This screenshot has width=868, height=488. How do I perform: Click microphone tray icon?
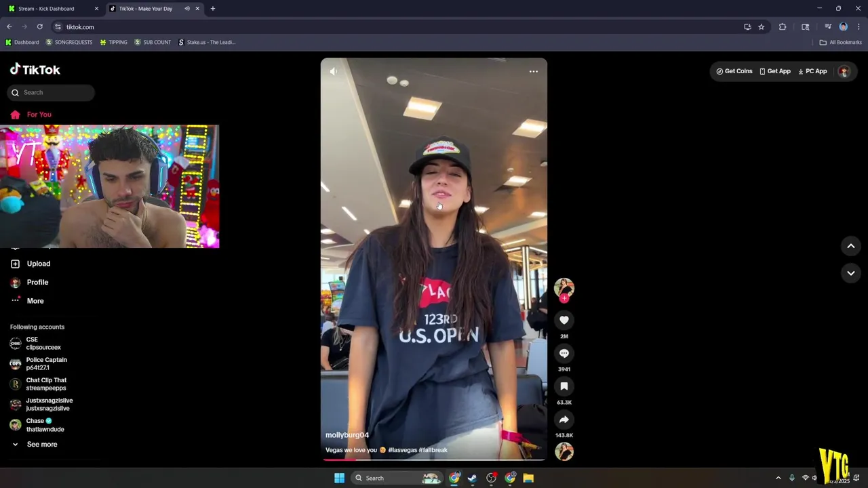pos(791,478)
